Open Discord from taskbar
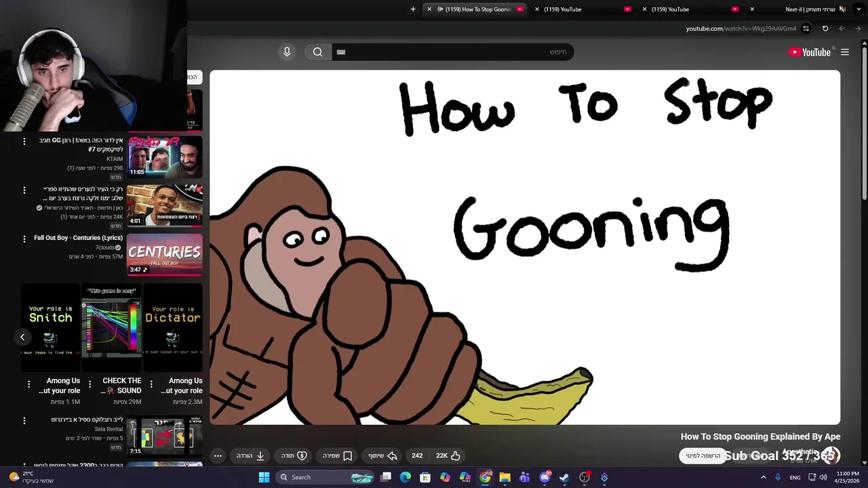 (545, 477)
